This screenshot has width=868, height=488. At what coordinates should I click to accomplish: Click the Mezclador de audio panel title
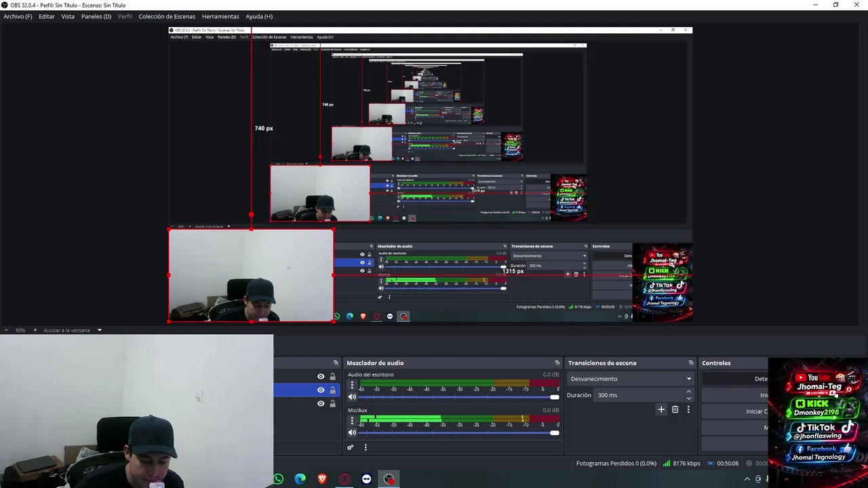click(x=375, y=363)
